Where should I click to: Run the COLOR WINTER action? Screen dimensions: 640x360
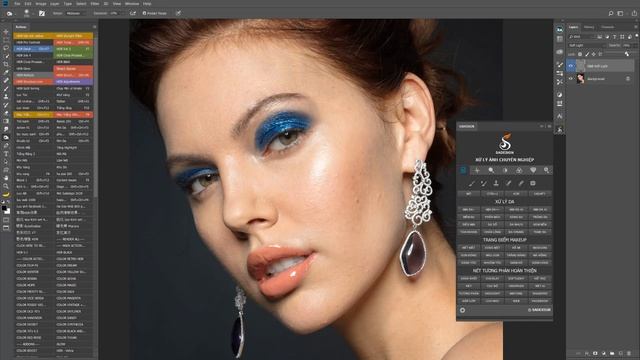coord(33,272)
